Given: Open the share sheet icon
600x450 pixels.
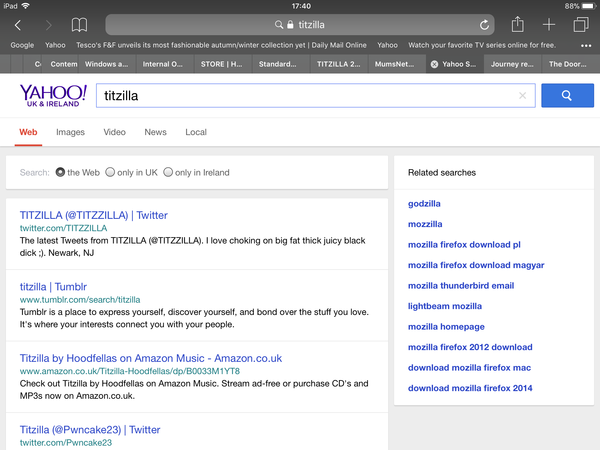Looking at the screenshot, I should [517, 24].
